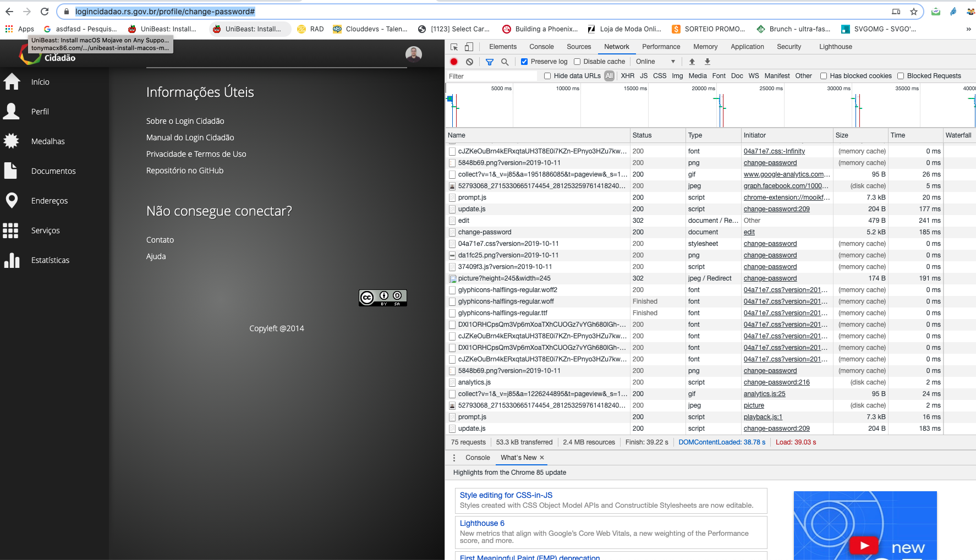The width and height of the screenshot is (976, 560).
Task: Stop recording the network log
Action: [x=454, y=62]
